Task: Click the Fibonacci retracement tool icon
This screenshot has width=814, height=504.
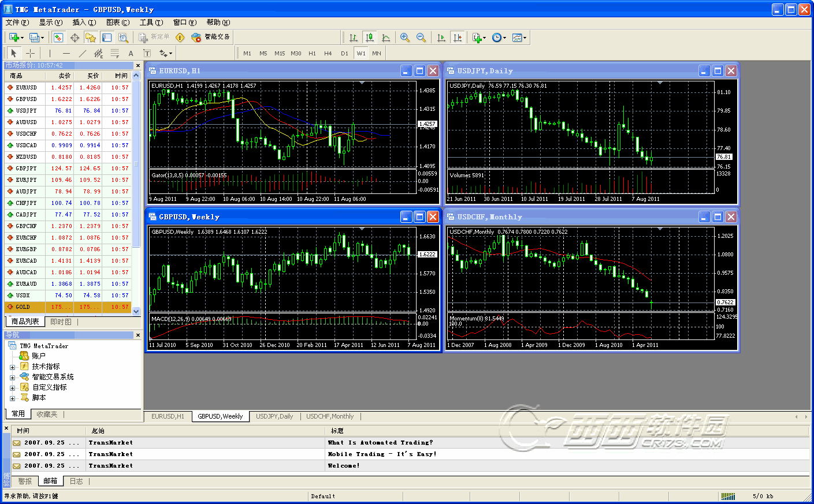Action: (x=115, y=53)
